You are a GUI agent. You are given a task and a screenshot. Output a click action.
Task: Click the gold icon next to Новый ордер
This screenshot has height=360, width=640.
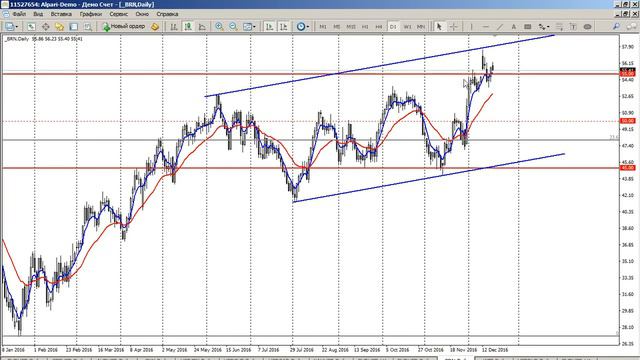click(x=155, y=27)
